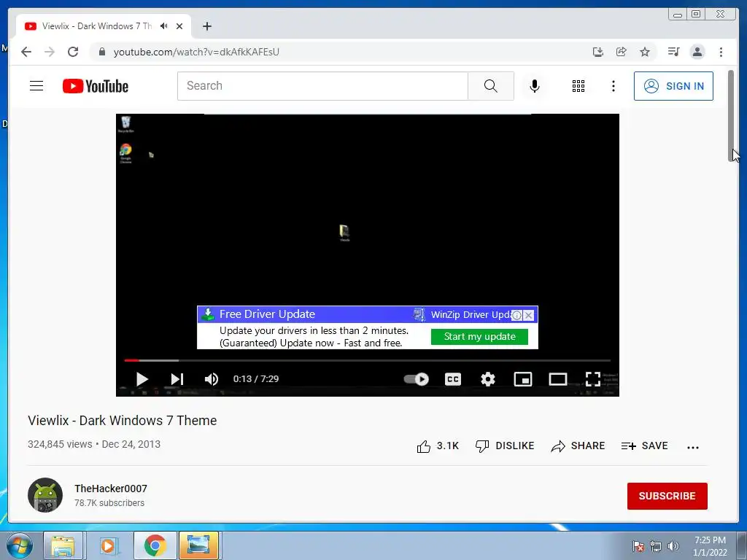Enter full screen mode
The height and width of the screenshot is (560, 747).
coord(592,379)
